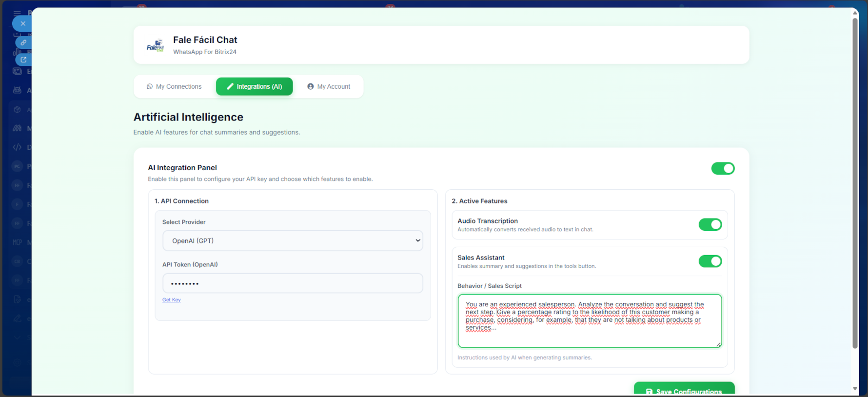Click the Fale Fácil Chat logo
Viewport: 868px width, 397px height.
[155, 45]
